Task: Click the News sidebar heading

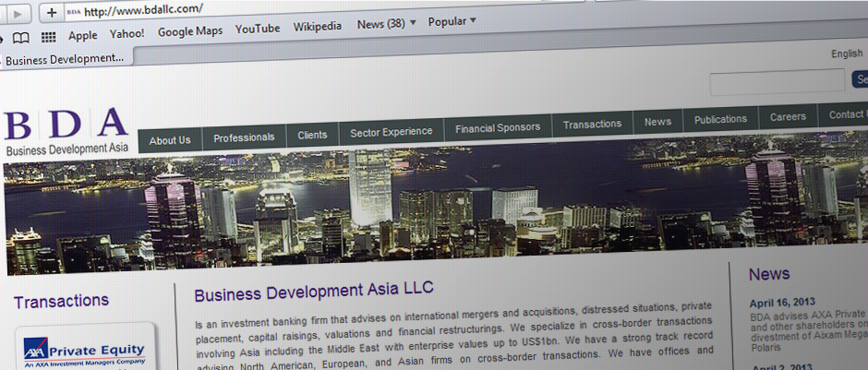Action: [x=769, y=273]
